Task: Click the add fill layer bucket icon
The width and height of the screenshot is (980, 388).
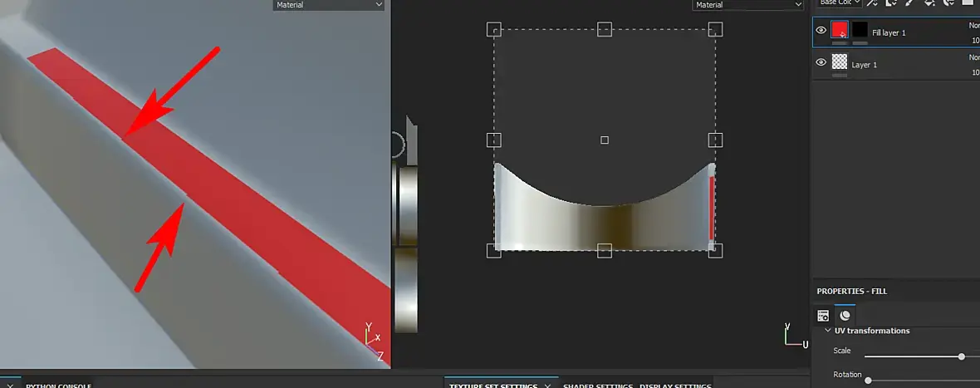Action: (x=929, y=2)
